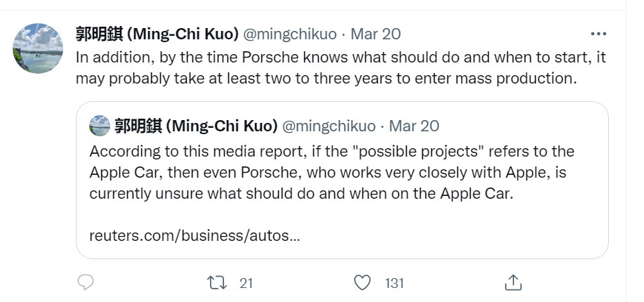Open the three-dot more options menu

598,34
